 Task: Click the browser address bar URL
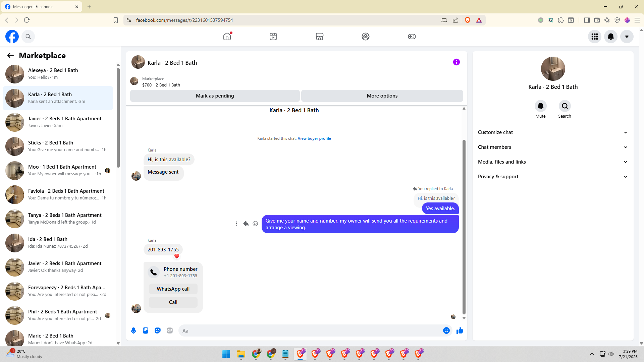click(x=184, y=20)
